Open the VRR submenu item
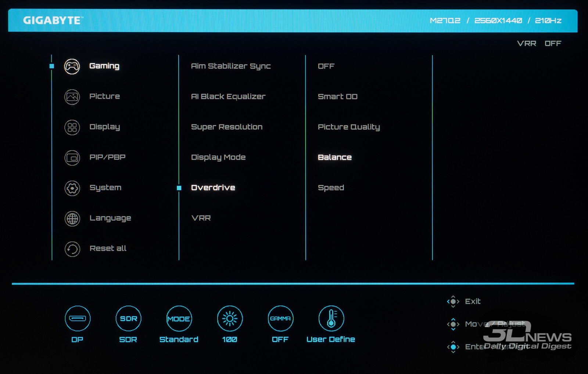The image size is (588, 374). (201, 218)
